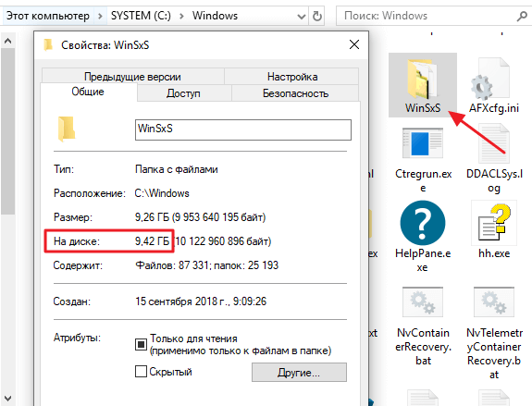This screenshot has height=406, width=532.
Task: Click the created date '15 сентября 2018 г.'
Action: (182, 301)
